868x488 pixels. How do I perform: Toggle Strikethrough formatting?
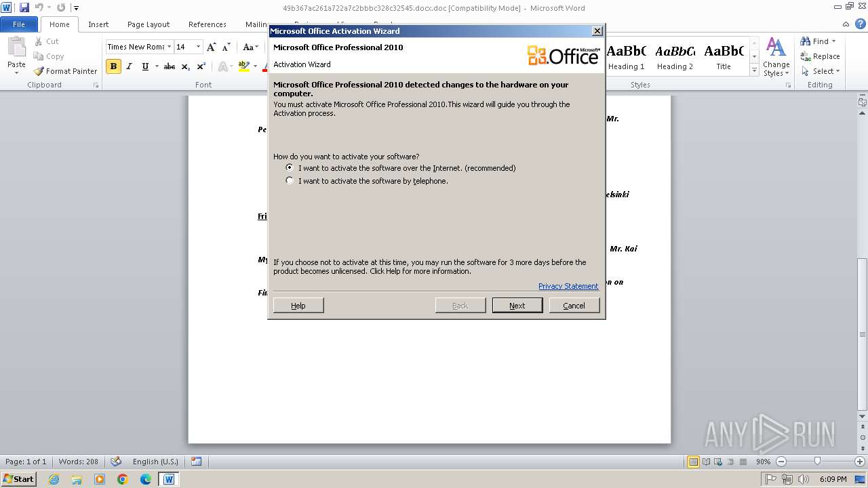point(170,66)
